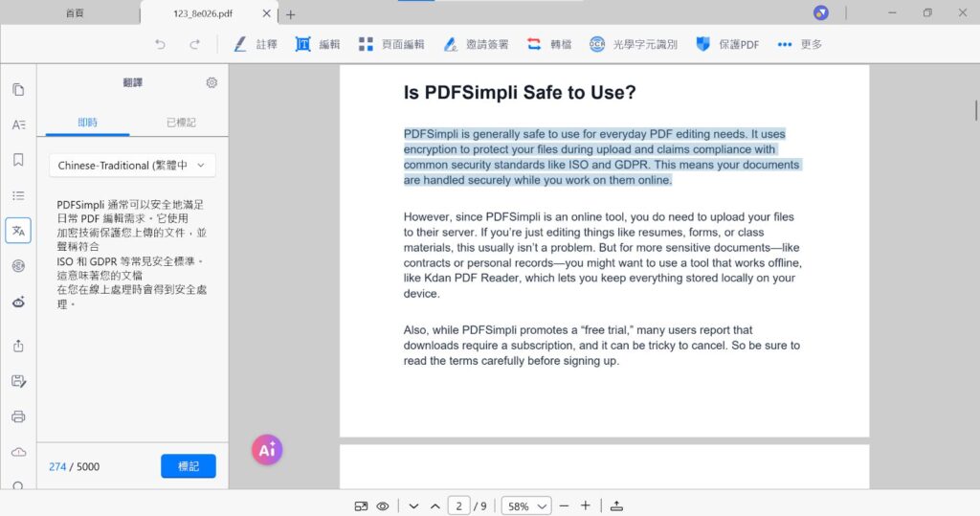Click the 翻譯 panel title
Viewport: 980px width, 516px height.
[132, 82]
